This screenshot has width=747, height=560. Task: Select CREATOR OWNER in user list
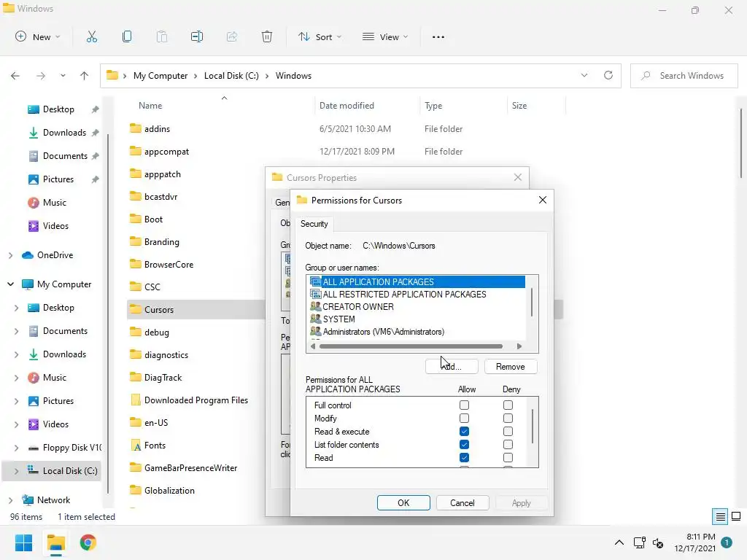coord(358,307)
